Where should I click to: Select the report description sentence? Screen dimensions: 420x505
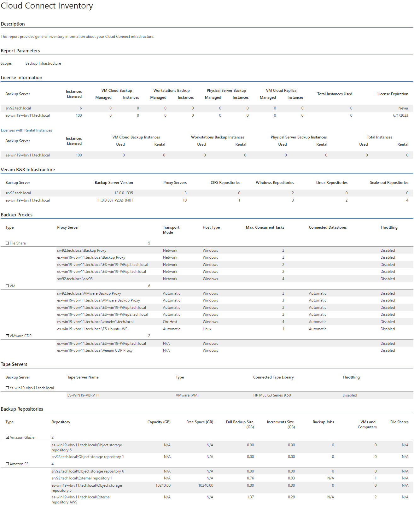tap(77, 37)
